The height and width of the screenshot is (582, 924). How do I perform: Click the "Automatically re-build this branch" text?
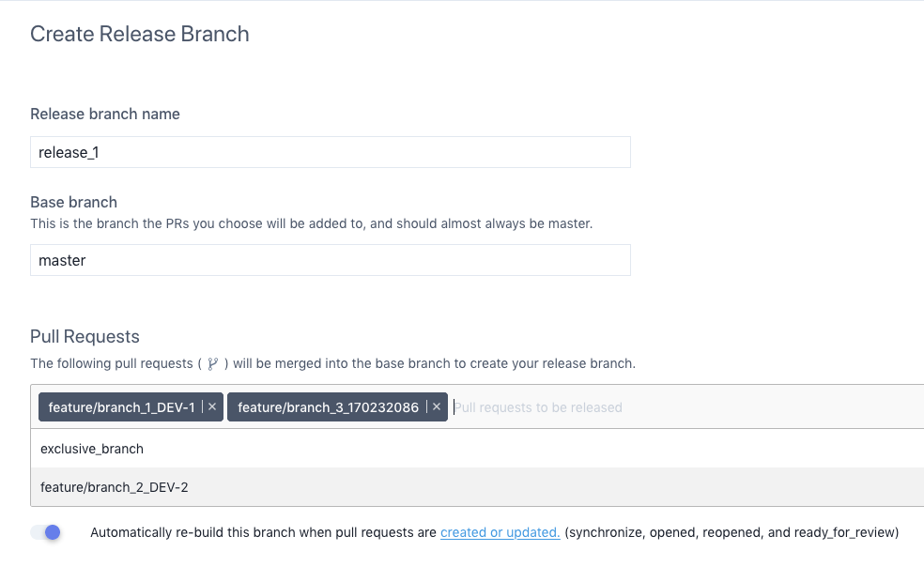point(263,532)
